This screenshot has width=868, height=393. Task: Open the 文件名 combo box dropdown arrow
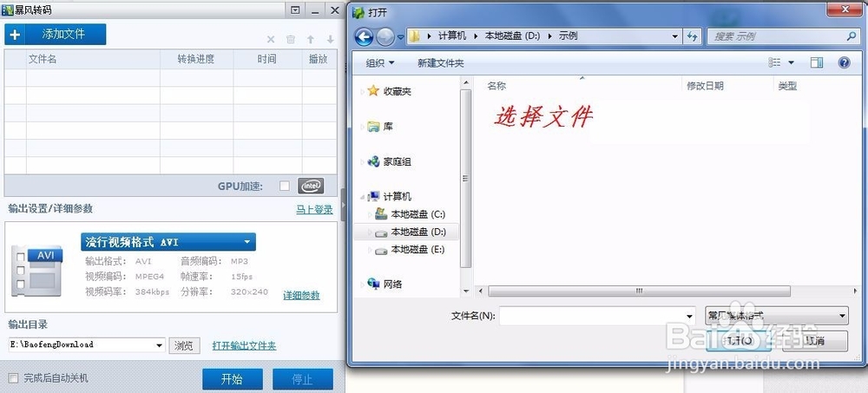[690, 316]
